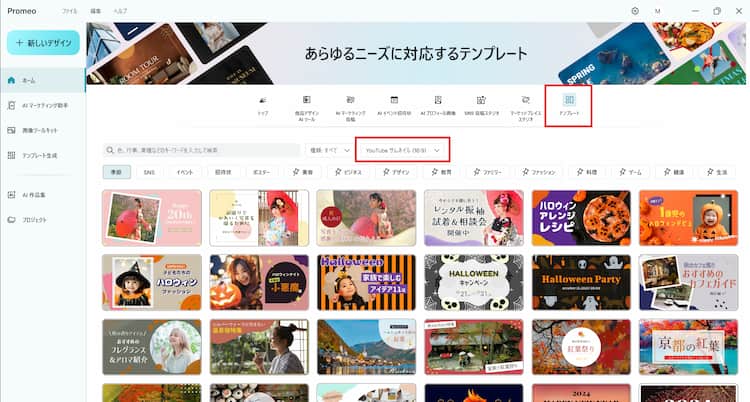Select the pinned ビジネス category tab
Viewport: 750px width, 402px height.
(348, 172)
